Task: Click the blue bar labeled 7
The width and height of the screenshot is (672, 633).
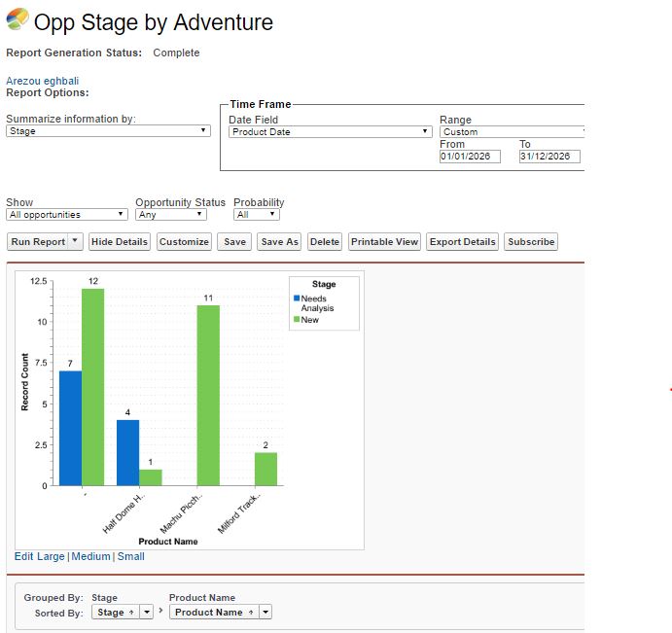Action: [x=70, y=428]
